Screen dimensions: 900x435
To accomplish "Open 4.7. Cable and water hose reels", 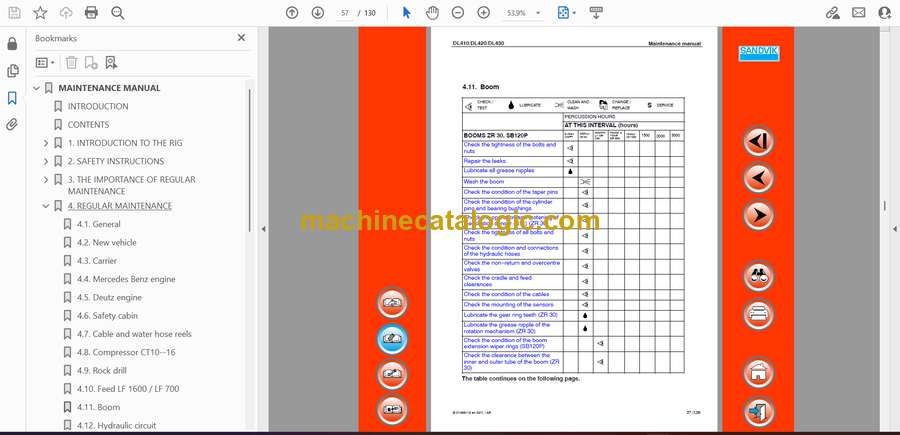I will pyautogui.click(x=134, y=333).
